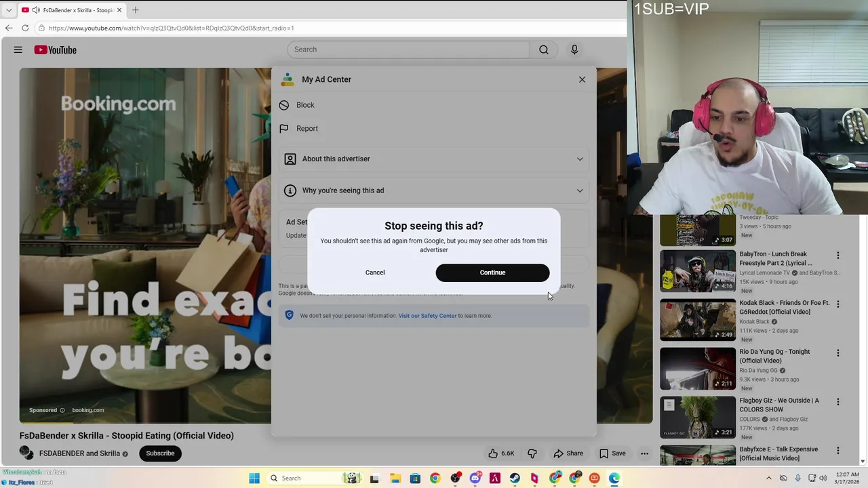Click the Sponsored info icon on ad

(62, 410)
